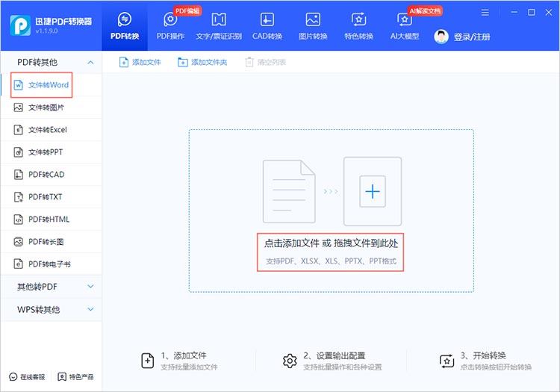Viewport: 560px width, 392px height.
Task: Click the e-book icon beside PDF转电子书
Action: pos(18,264)
